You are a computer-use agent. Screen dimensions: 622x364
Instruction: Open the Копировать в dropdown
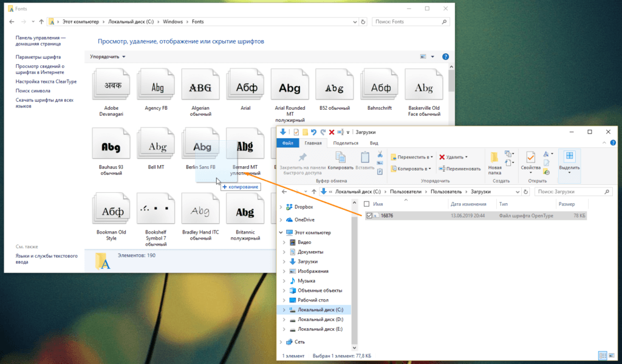[x=411, y=169]
